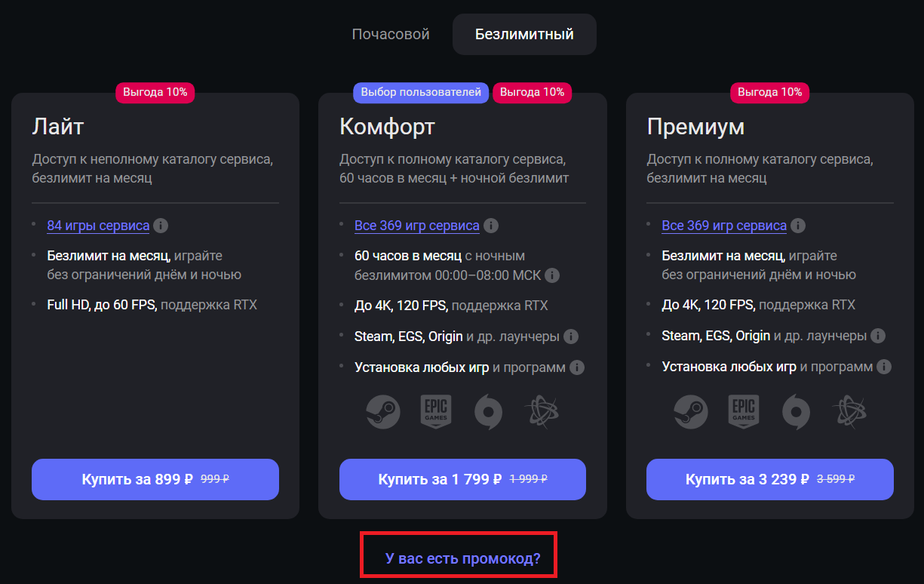Screen dimensions: 924x584
Task: Buy Премиум plan for 3 239 ₽
Action: coord(769,479)
